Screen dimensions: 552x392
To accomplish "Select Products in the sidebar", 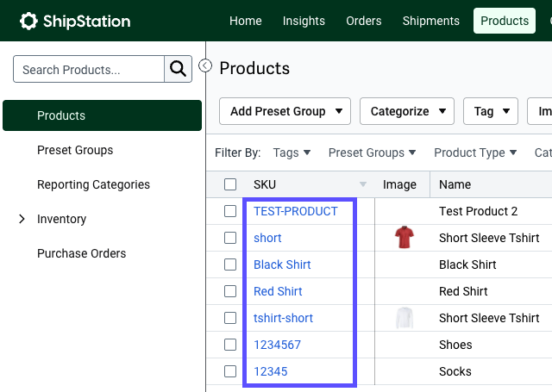I will pos(102,115).
